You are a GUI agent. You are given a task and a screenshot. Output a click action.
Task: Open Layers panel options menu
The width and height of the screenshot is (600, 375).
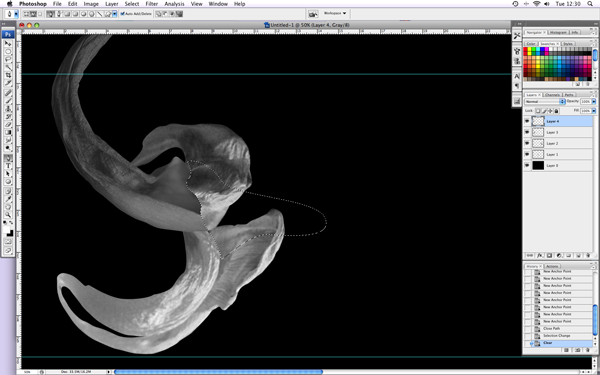click(593, 96)
